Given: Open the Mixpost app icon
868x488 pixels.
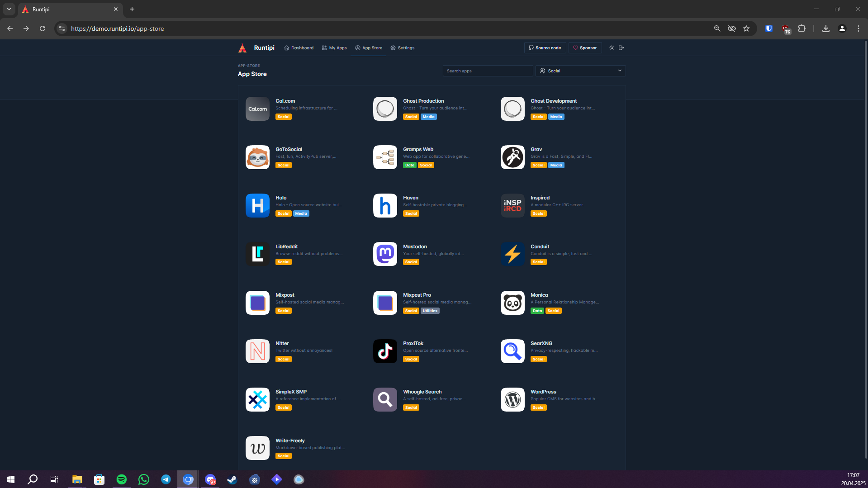Looking at the screenshot, I should coord(257,303).
